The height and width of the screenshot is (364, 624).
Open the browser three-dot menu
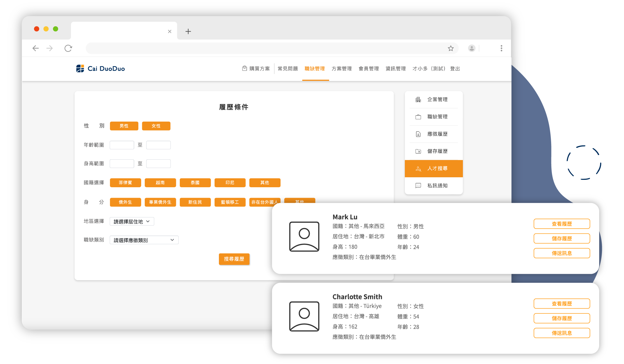501,48
